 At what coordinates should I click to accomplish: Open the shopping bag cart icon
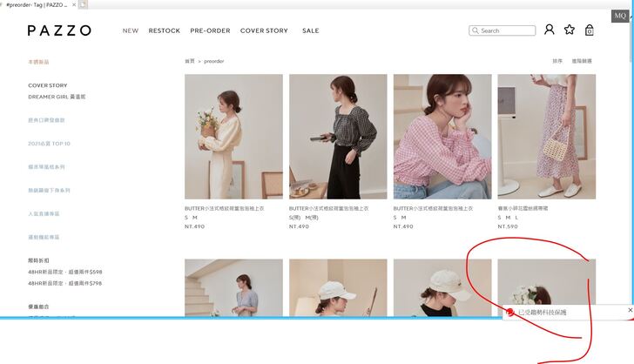590,30
